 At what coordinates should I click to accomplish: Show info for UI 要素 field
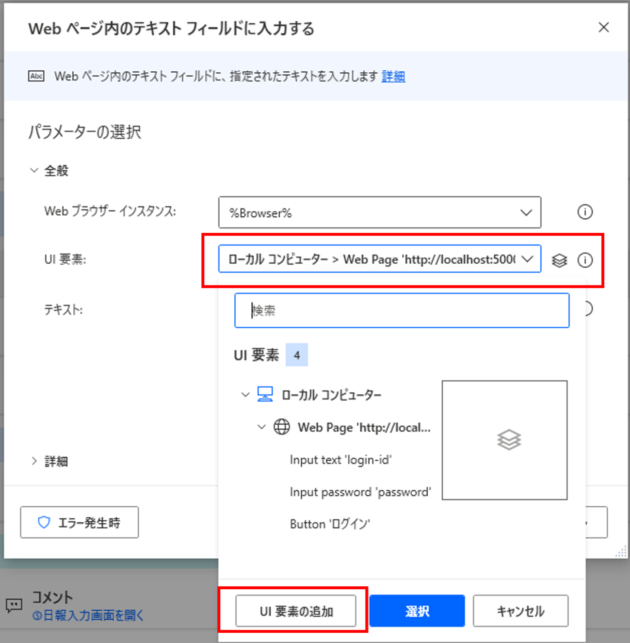point(585,260)
